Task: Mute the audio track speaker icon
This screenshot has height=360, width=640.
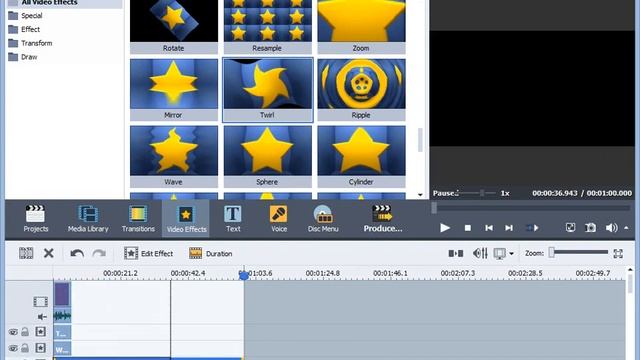Action: [42, 316]
